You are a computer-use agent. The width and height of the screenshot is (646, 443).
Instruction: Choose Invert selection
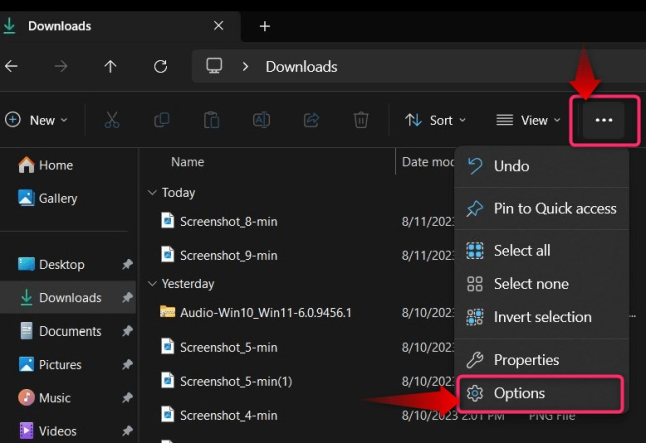tap(541, 317)
